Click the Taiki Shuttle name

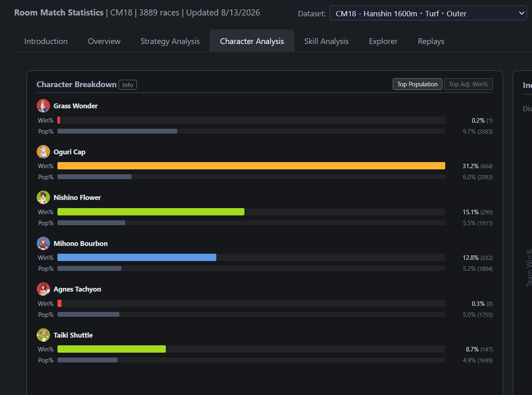click(x=73, y=335)
